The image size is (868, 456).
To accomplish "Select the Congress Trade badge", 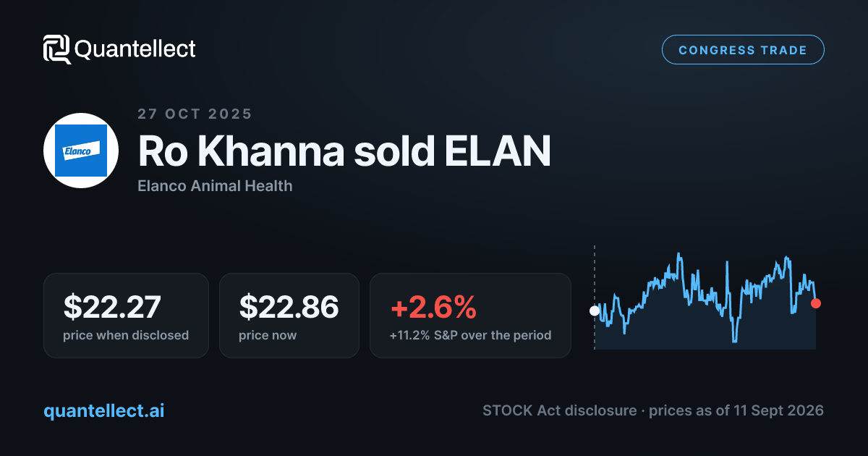I will point(743,50).
